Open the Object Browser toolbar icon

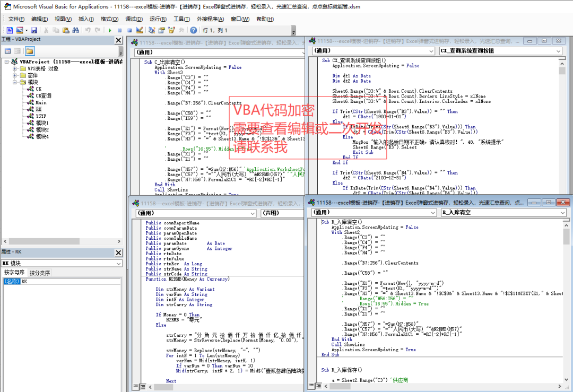pyautogui.click(x=171, y=30)
